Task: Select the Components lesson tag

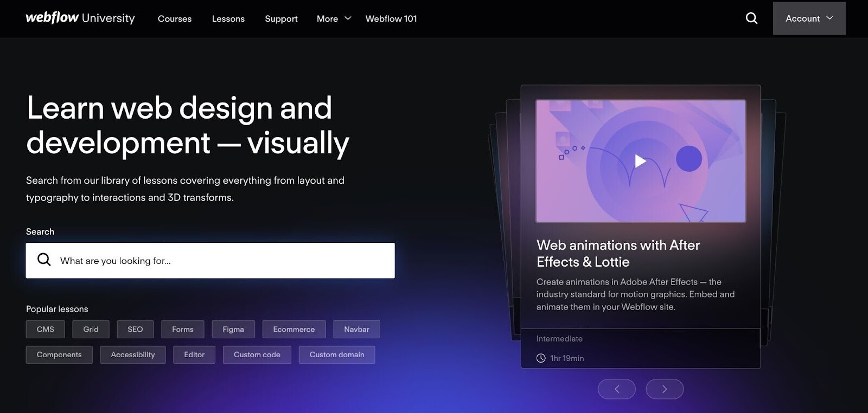Action: [x=59, y=354]
